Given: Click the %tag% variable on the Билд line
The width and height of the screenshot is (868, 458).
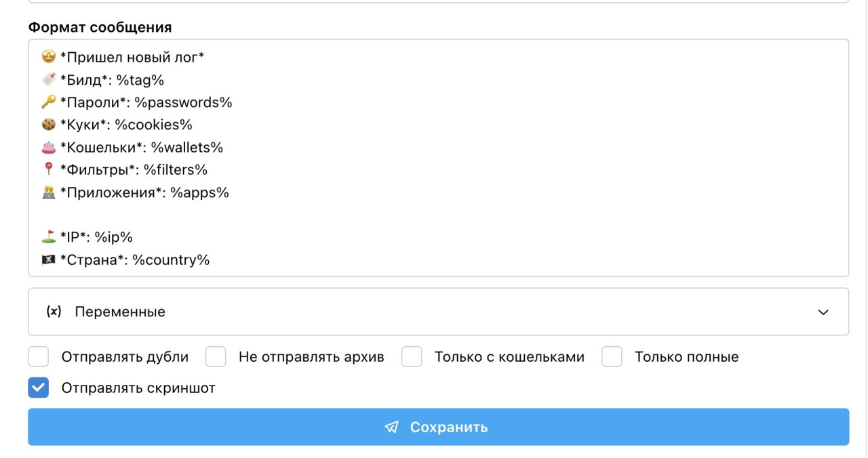Looking at the screenshot, I should (140, 80).
